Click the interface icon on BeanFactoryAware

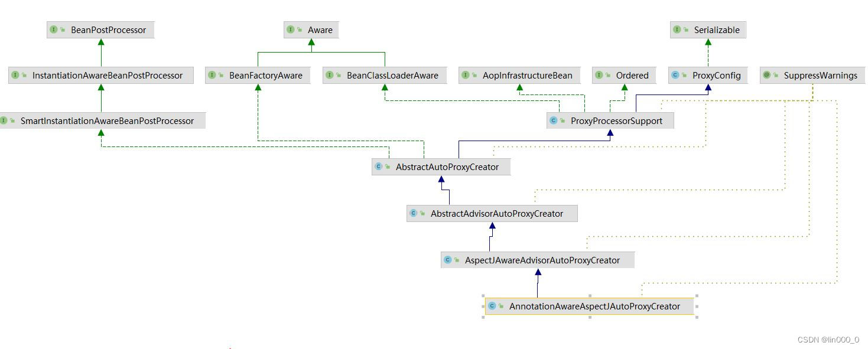(212, 75)
